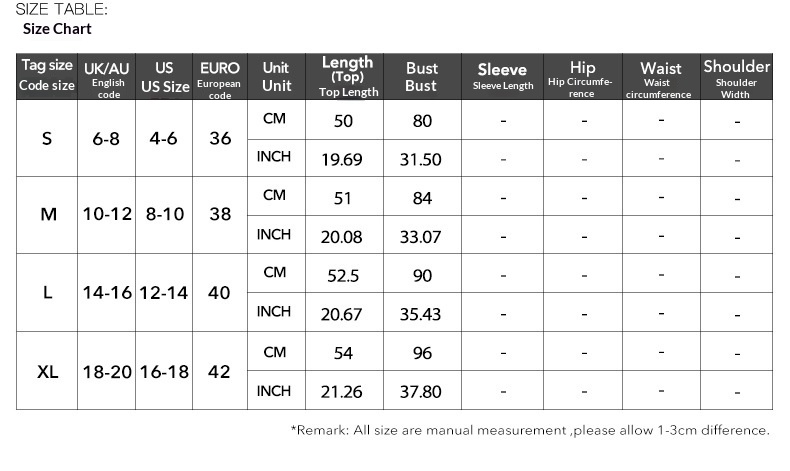Image resolution: width=790 pixels, height=471 pixels.
Task: Select the XL tag size cell
Action: click(47, 372)
